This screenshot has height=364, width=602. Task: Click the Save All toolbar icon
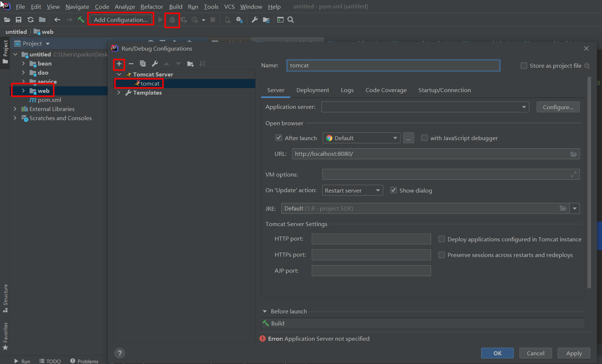point(19,20)
